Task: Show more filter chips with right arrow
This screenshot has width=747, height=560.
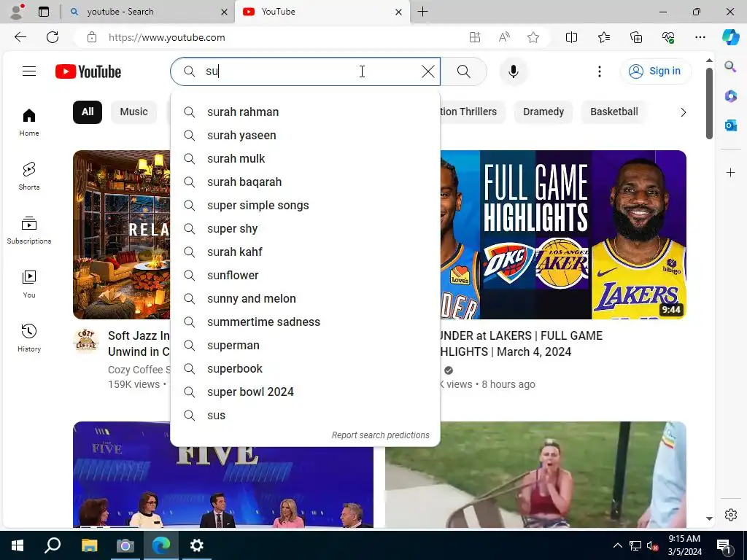Action: (x=683, y=112)
